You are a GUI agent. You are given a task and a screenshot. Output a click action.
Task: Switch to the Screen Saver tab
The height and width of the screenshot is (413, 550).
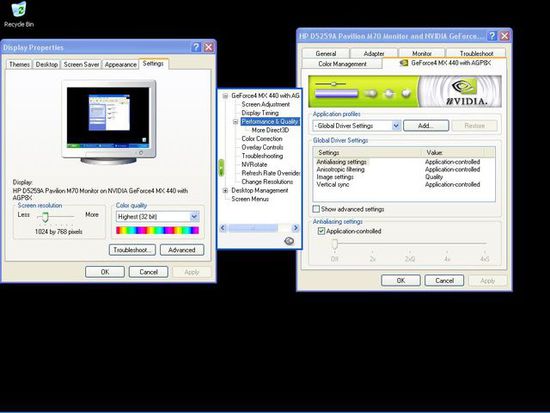point(81,65)
